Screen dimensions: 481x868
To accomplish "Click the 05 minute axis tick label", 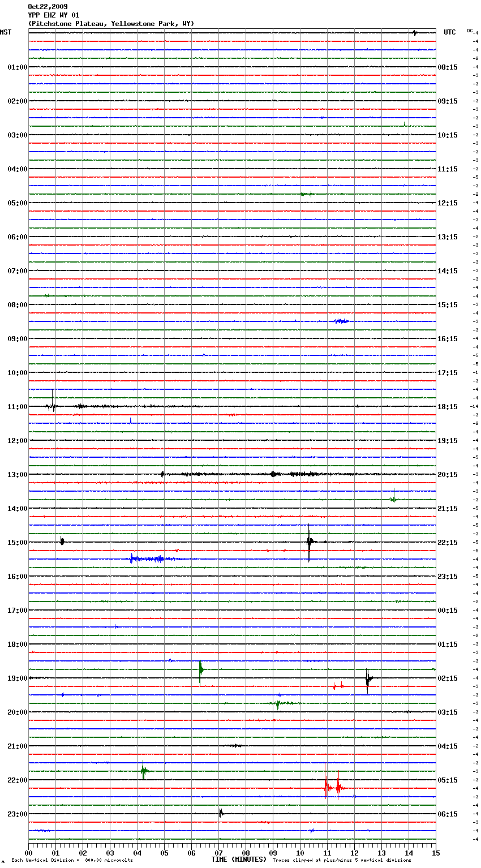I will 164,853.
